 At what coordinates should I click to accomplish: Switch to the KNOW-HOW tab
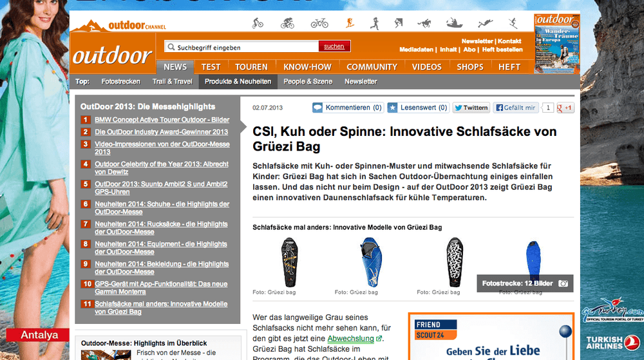coord(307,67)
